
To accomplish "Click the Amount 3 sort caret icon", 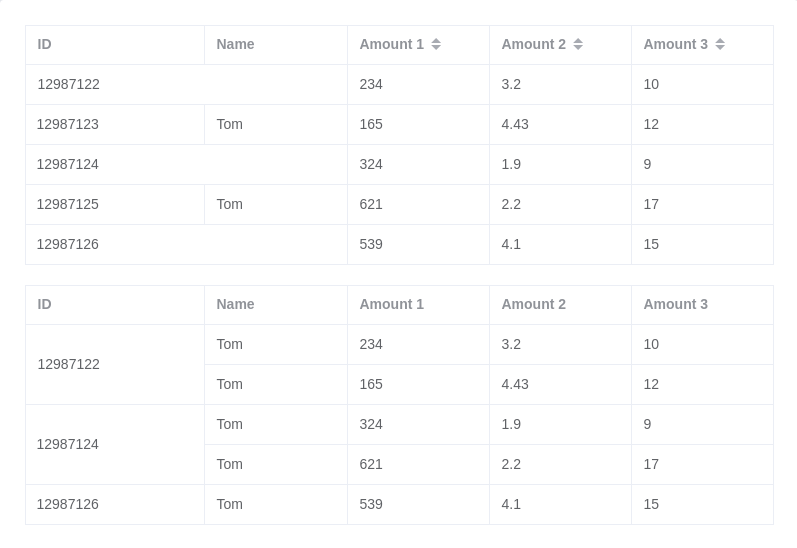I will 720,44.
